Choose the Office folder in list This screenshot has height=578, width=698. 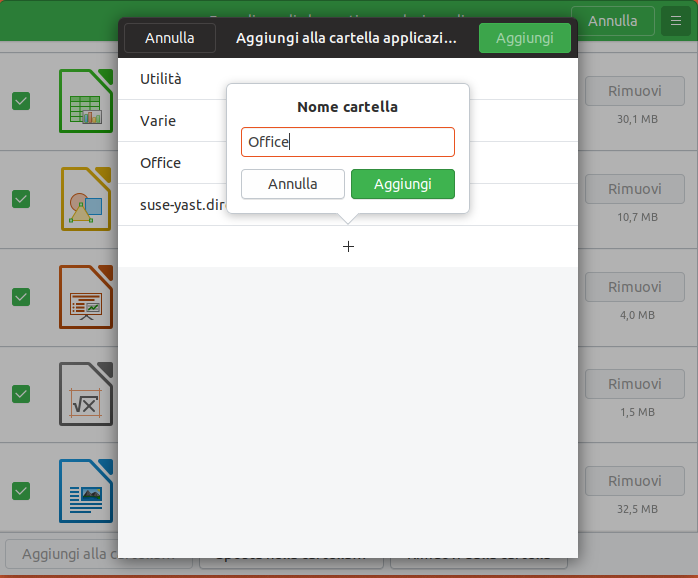tap(160, 162)
